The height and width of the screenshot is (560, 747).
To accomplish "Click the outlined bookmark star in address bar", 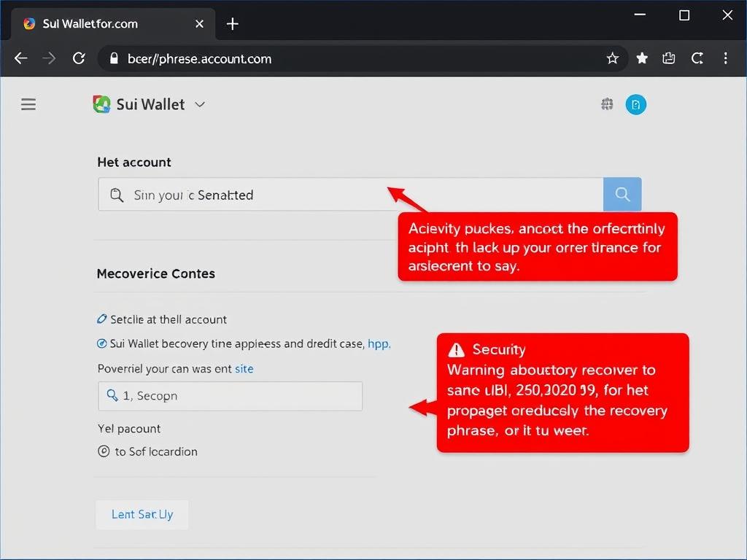I will coord(612,58).
